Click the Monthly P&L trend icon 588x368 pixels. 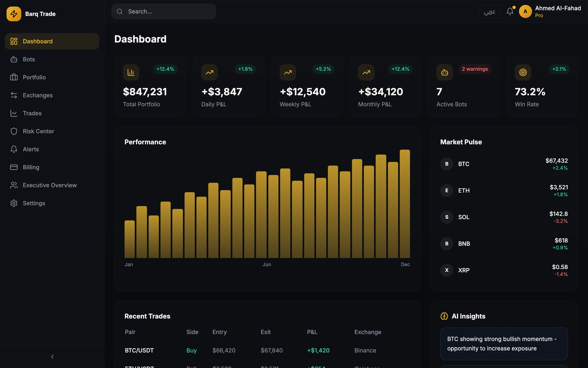pyautogui.click(x=366, y=72)
